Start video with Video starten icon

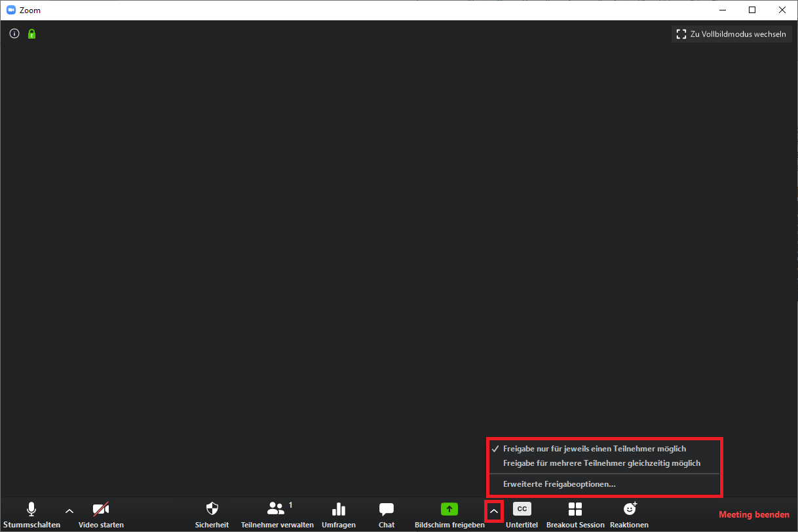point(101,510)
